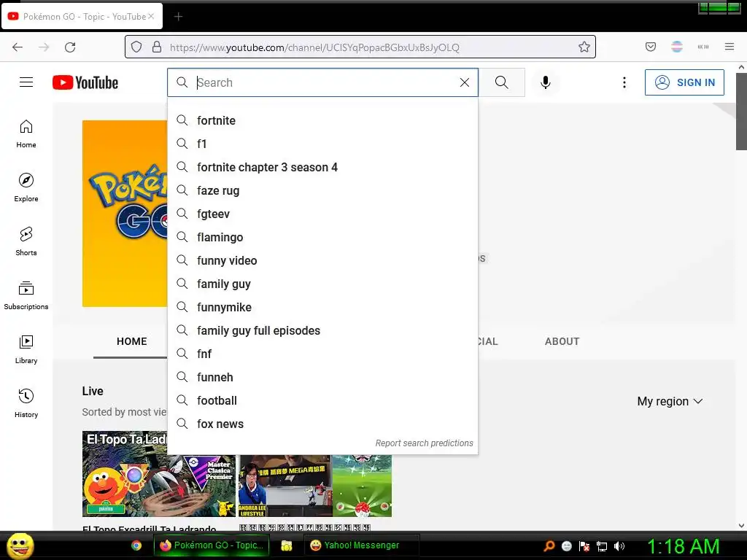747x560 pixels.
Task: Click the browser forward arrow
Action: tap(44, 47)
